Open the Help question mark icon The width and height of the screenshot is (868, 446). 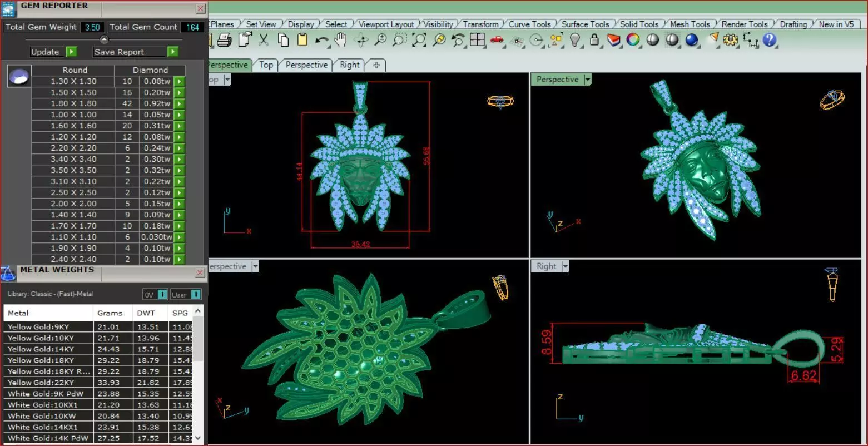click(x=770, y=40)
